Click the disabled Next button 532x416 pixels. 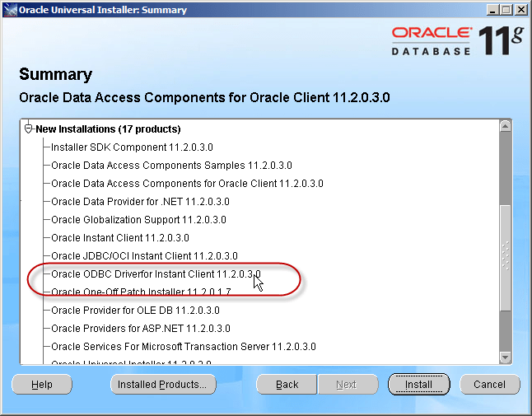348,385
